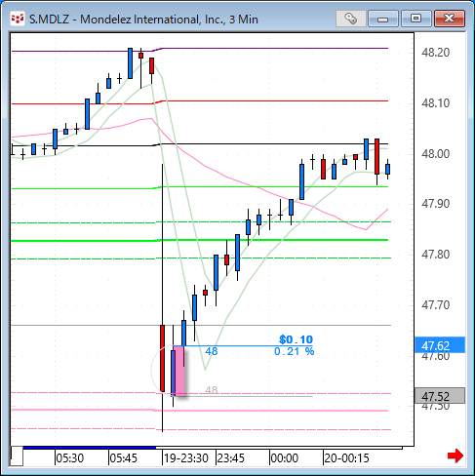Click the 47.70 price axis label
The width and height of the screenshot is (475, 476).
(x=435, y=305)
